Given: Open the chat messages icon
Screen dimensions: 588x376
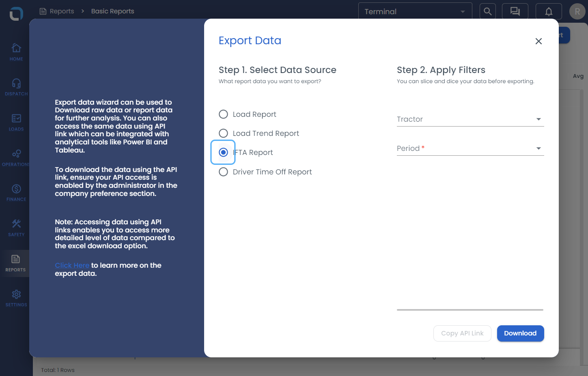Looking at the screenshot, I should pos(515,11).
